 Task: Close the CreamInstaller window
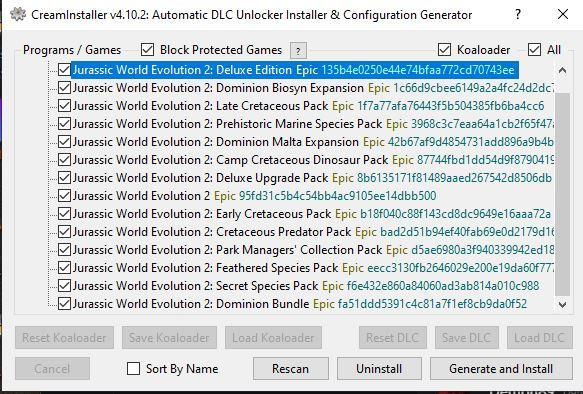[x=563, y=14]
